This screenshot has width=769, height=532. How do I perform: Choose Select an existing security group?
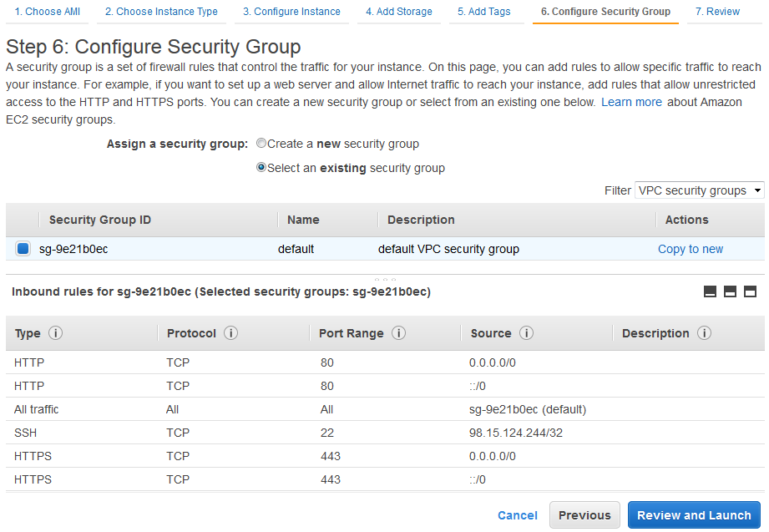[261, 168]
